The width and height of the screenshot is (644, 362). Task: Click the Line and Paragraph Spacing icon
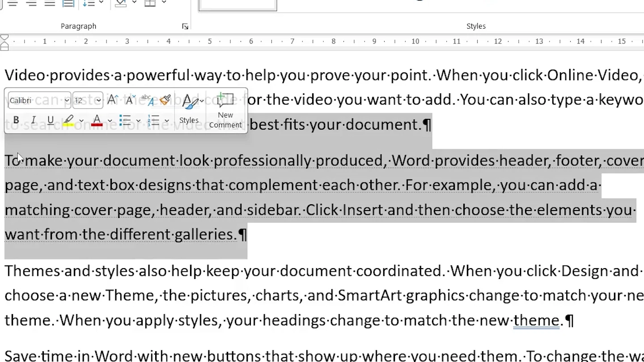(x=89, y=3)
